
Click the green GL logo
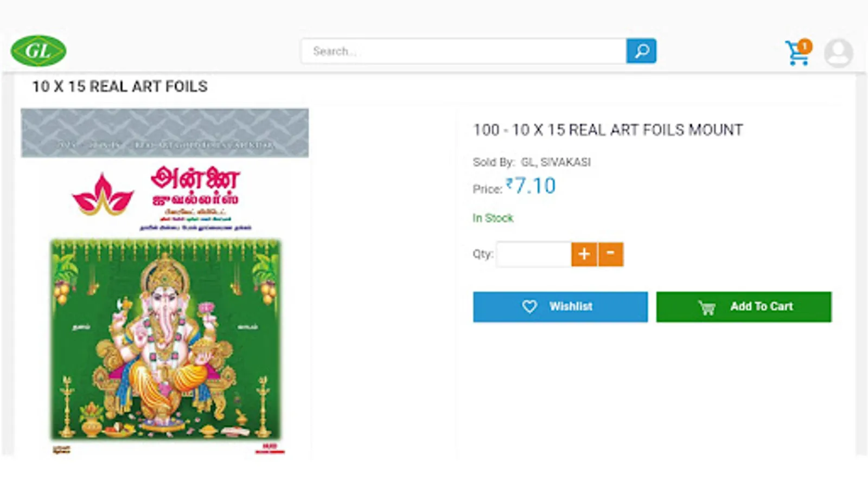(39, 51)
